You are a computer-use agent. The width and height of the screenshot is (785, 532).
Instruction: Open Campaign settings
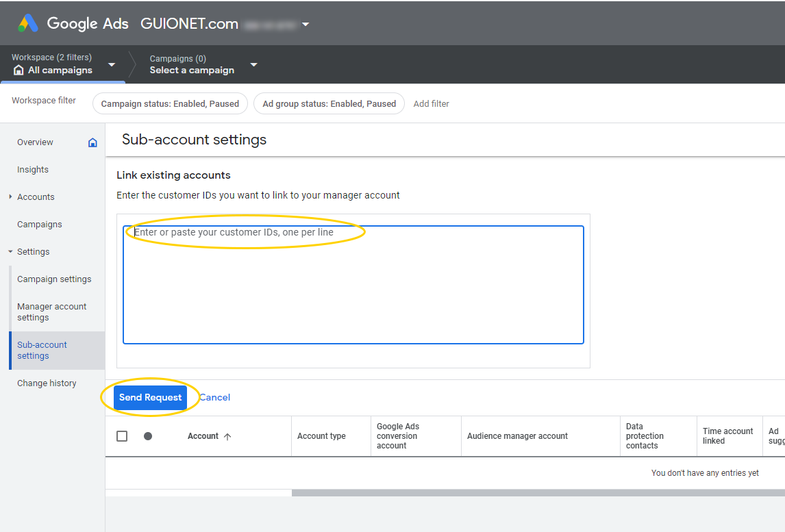54,279
